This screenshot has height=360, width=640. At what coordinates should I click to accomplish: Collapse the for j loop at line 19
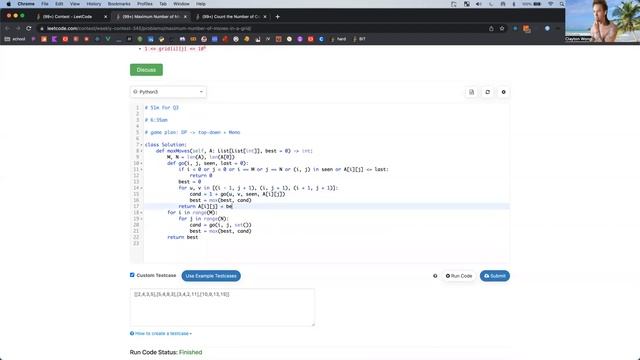142,219
